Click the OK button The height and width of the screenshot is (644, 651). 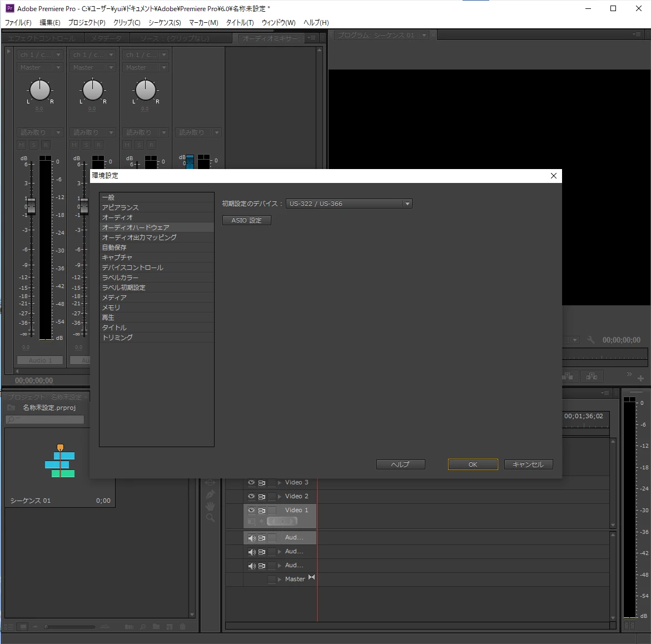point(473,464)
